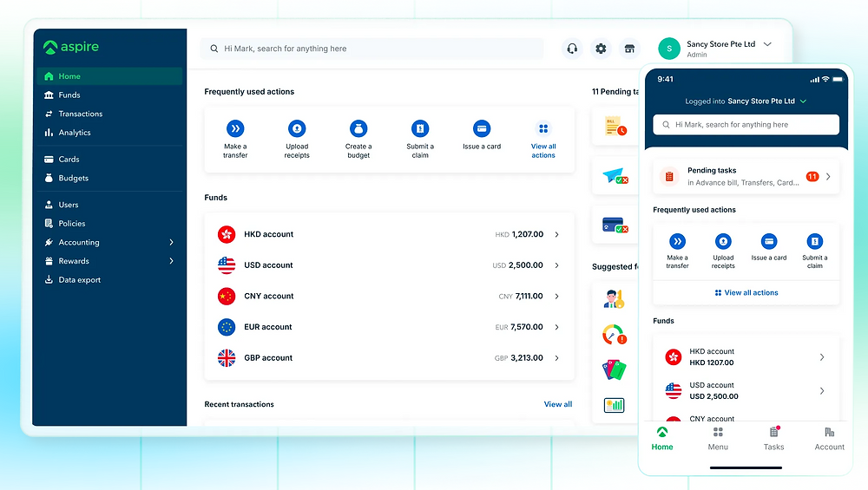
Task: Click the mobile US flag icon
Action: [x=674, y=391]
